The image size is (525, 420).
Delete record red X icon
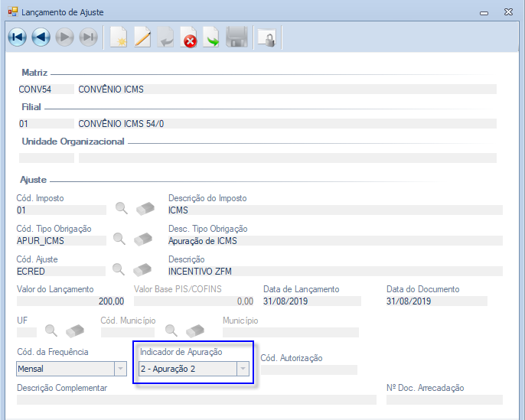188,37
